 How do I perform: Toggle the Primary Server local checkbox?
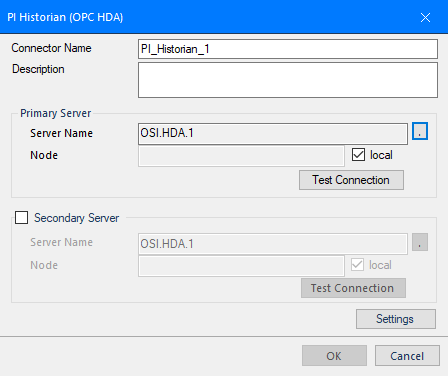(358, 155)
